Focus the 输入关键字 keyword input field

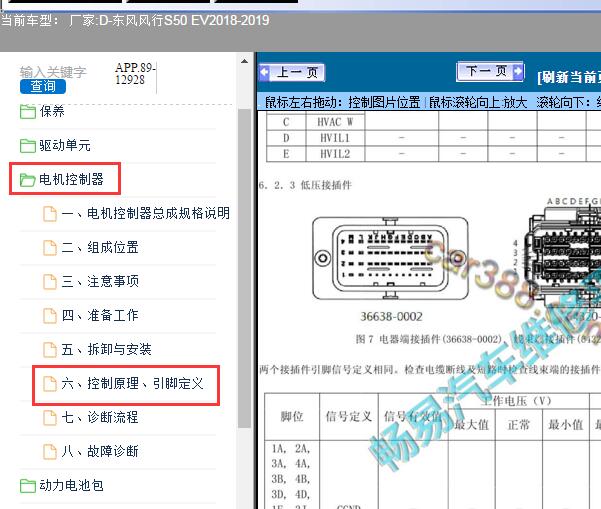(53, 72)
